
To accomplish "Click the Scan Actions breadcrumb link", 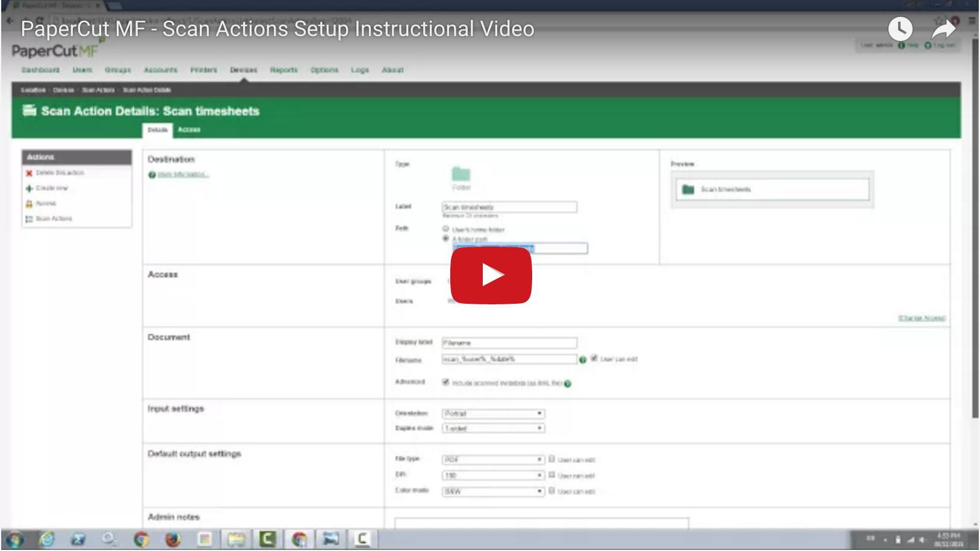I will [x=98, y=90].
